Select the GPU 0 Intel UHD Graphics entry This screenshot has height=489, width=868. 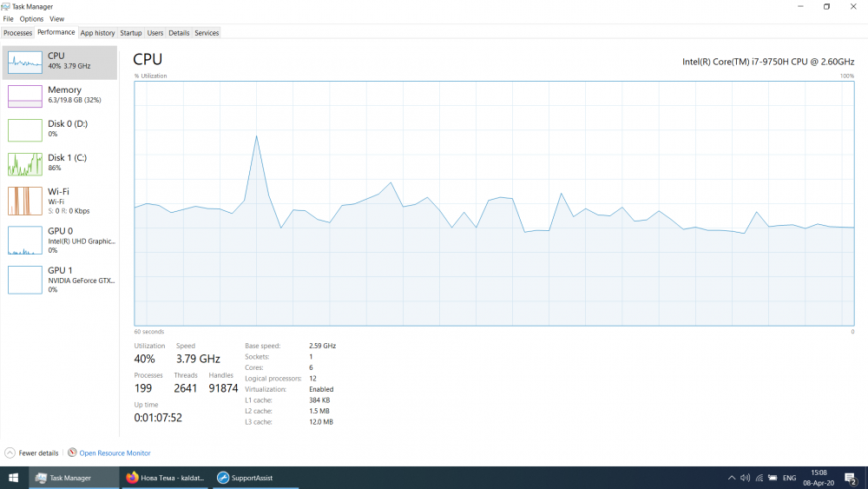point(60,241)
